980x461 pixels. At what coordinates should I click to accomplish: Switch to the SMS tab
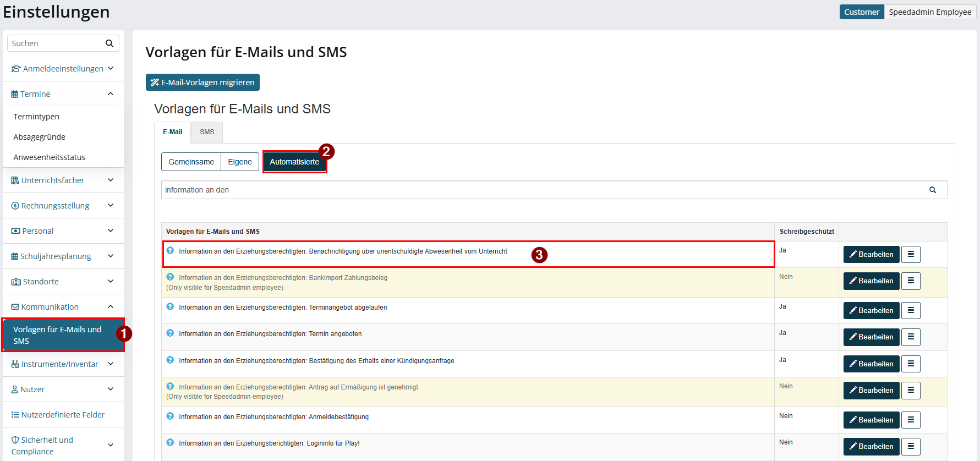coord(207,132)
